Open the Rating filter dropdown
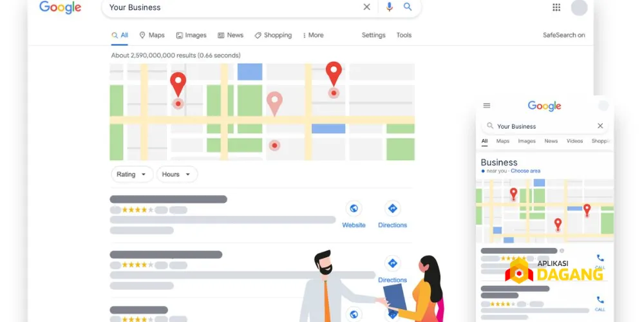644x322 pixels. pos(132,174)
